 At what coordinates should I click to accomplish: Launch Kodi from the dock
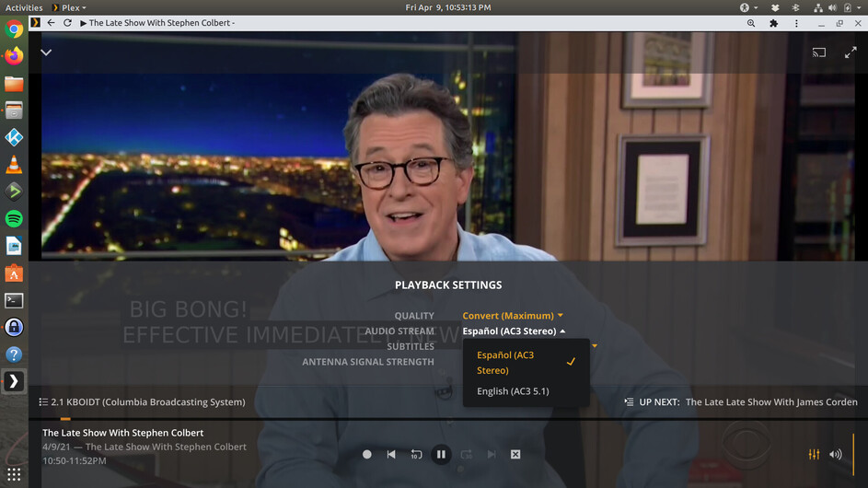(x=14, y=137)
